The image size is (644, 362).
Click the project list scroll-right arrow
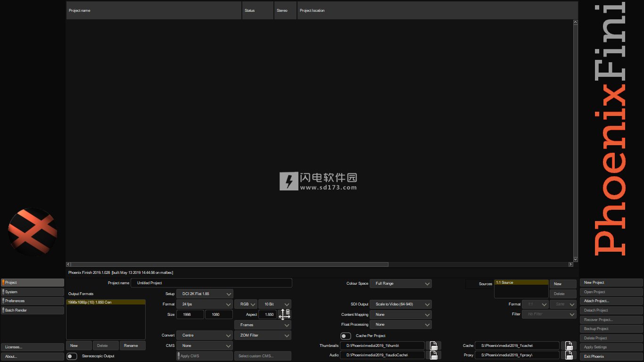570,264
